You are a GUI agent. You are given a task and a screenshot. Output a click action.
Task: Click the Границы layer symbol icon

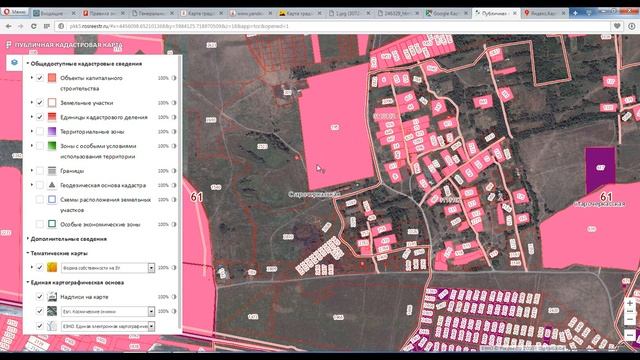[x=52, y=171]
